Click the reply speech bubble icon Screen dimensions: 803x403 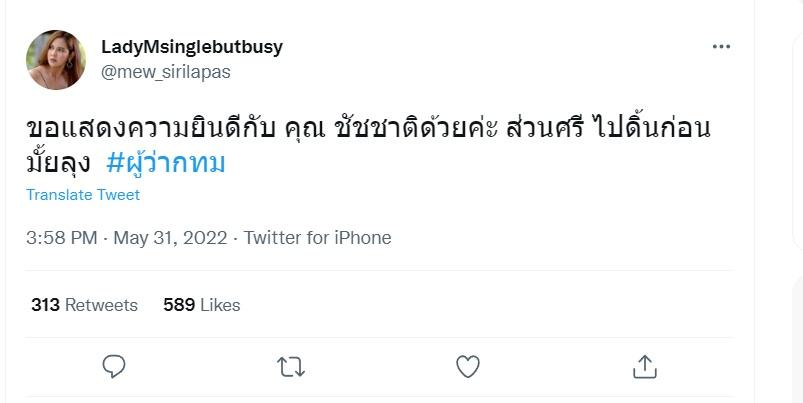pyautogui.click(x=114, y=366)
